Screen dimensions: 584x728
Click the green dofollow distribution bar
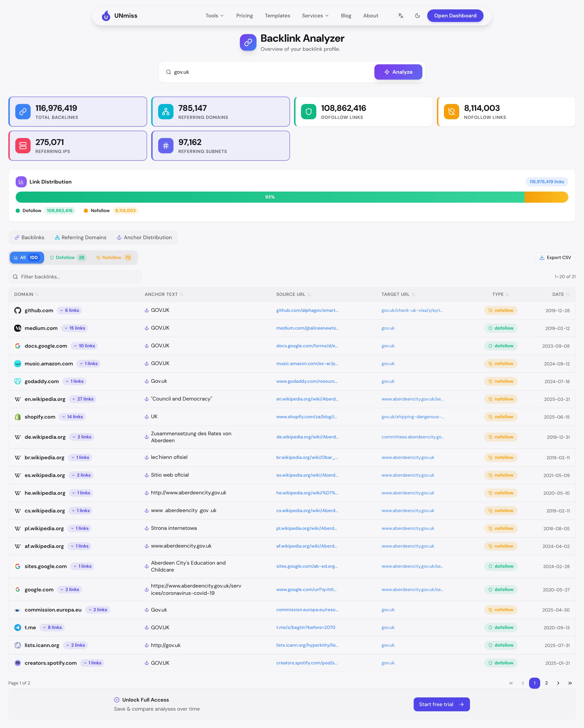pyautogui.click(x=270, y=197)
